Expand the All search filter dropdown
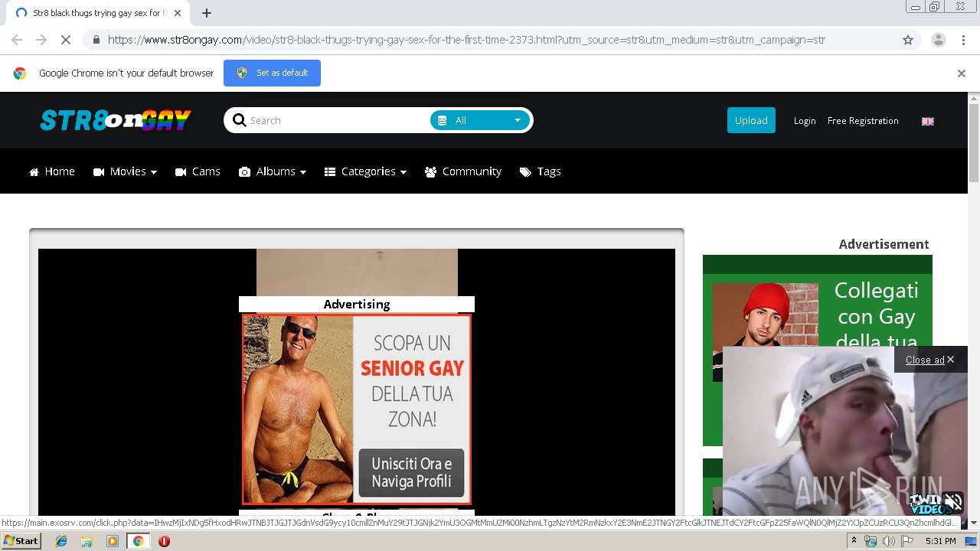 click(x=480, y=120)
